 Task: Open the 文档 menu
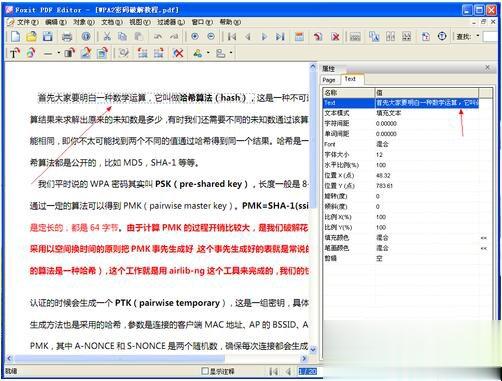pyautogui.click(x=112, y=22)
